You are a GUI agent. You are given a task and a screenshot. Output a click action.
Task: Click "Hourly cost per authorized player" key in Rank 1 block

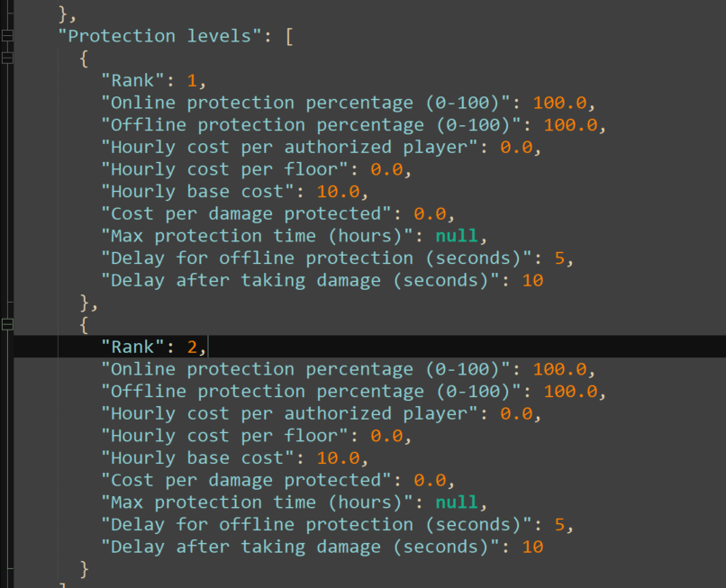289,148
